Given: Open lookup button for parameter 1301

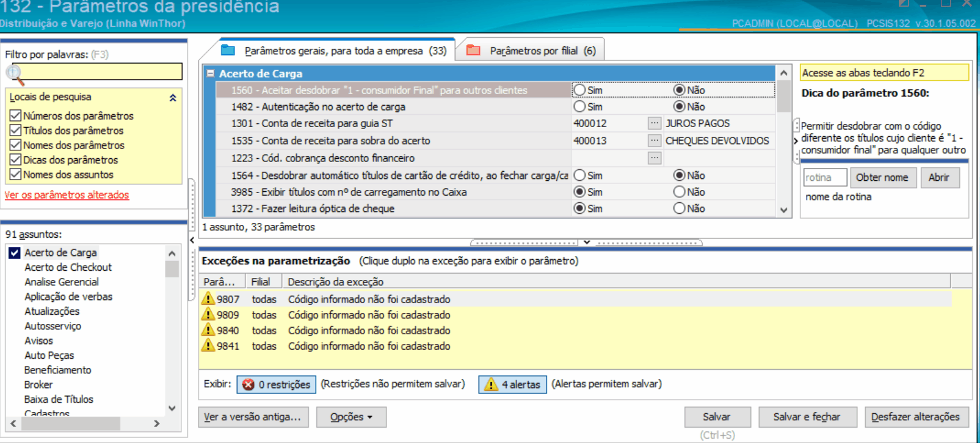Looking at the screenshot, I should (655, 123).
